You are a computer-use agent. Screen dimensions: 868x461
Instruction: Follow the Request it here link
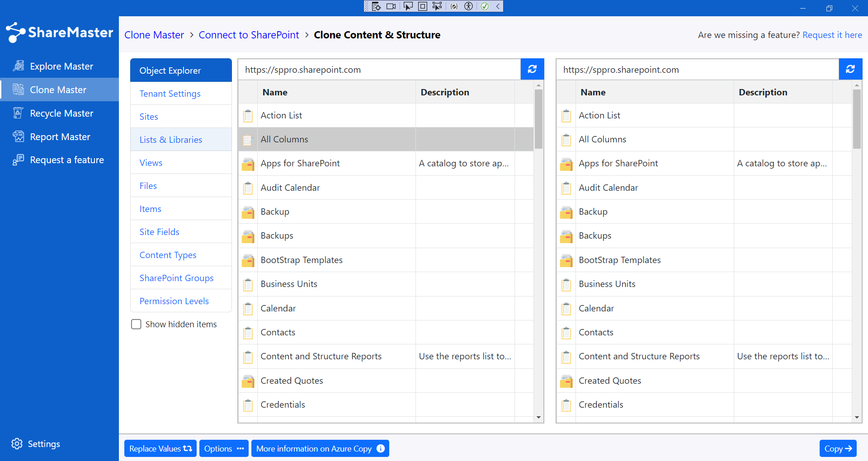pos(832,35)
